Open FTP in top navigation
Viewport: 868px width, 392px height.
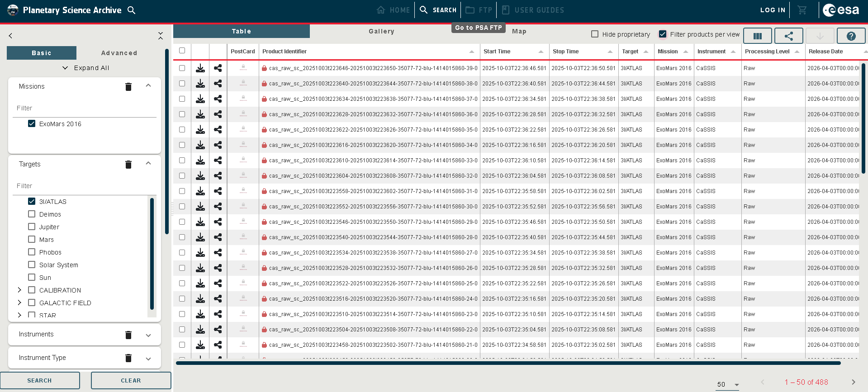(479, 10)
